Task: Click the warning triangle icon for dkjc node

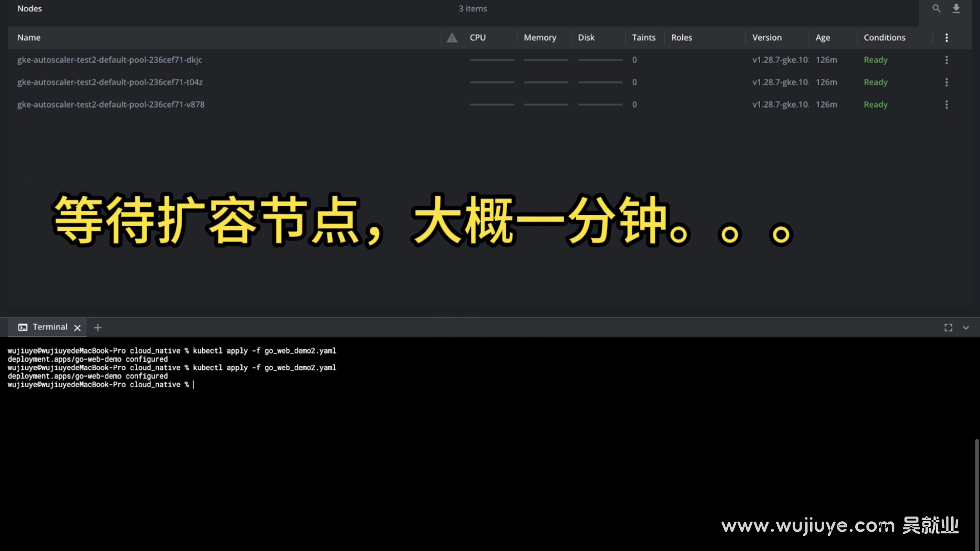Action: point(452,59)
